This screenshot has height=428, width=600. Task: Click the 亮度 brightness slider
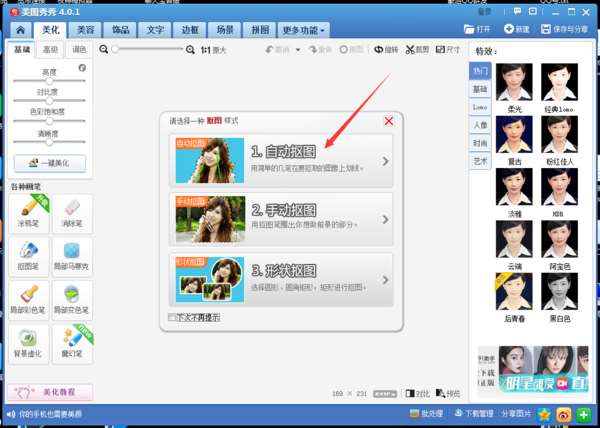point(49,81)
